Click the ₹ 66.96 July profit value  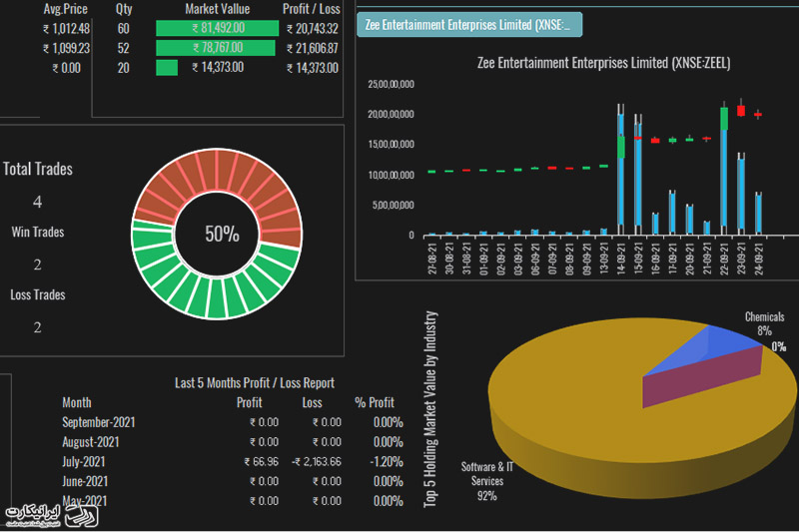262,462
